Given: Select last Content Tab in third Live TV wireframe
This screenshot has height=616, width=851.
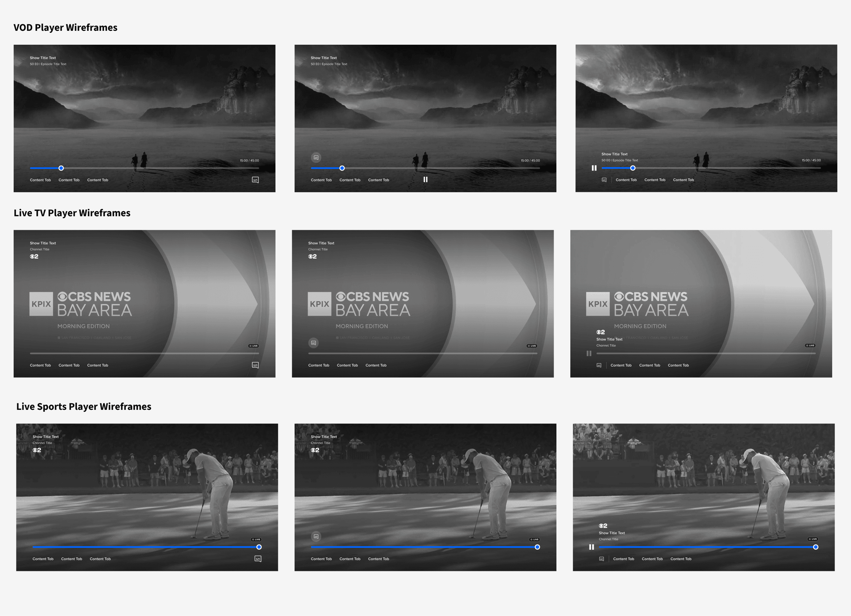Looking at the screenshot, I should point(678,365).
